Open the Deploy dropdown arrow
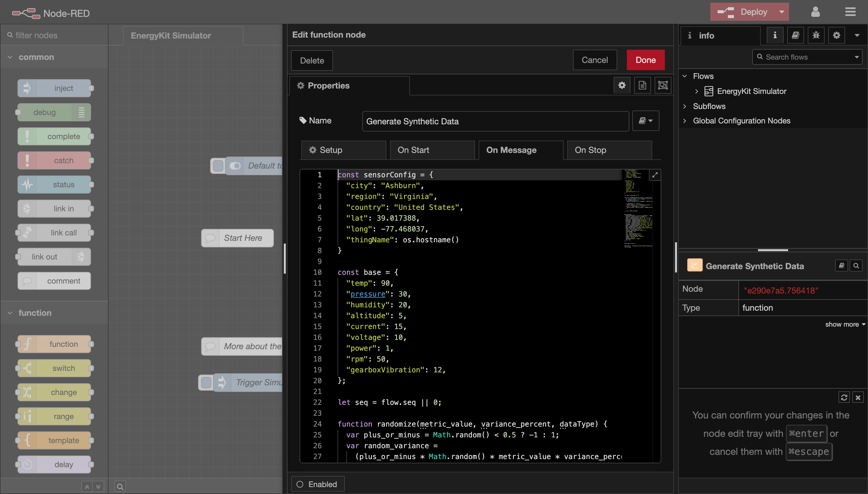The height and width of the screenshot is (494, 868). point(782,12)
